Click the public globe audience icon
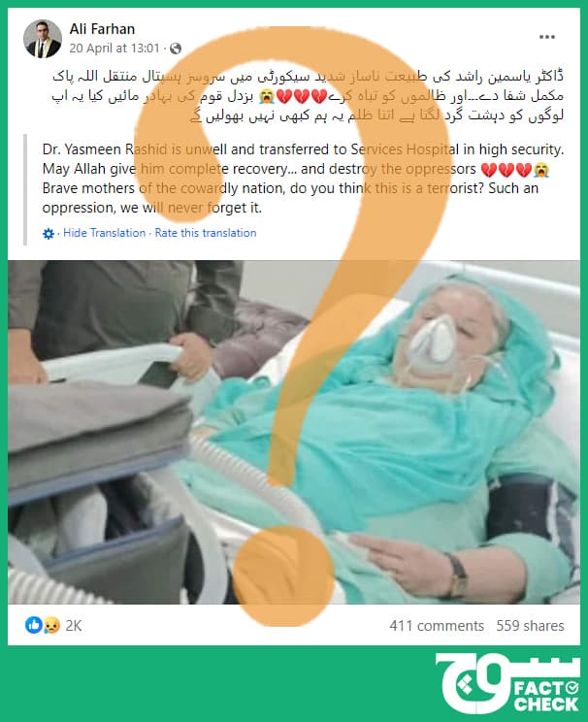The height and width of the screenshot is (722, 588). click(176, 49)
